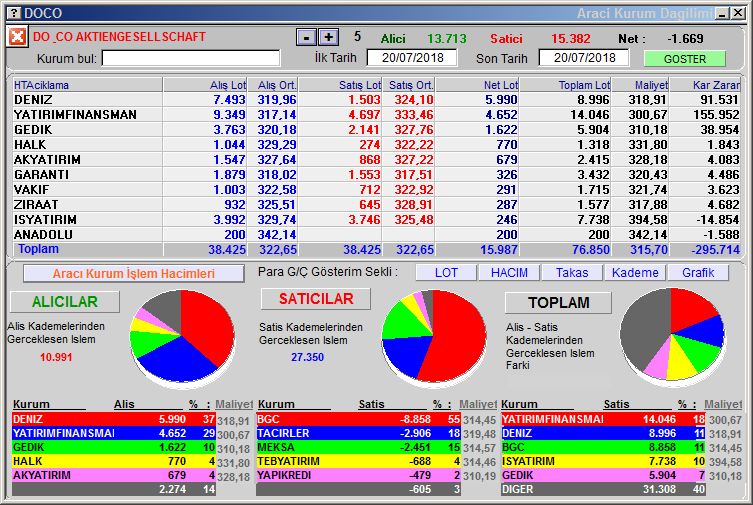The width and height of the screenshot is (753, 505).
Task: Click the SATICILAR button
Action: [x=316, y=299]
